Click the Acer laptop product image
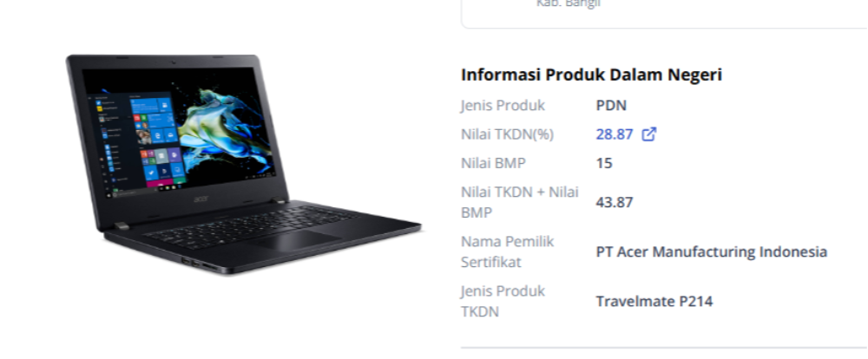The image size is (868, 359). coord(244,164)
